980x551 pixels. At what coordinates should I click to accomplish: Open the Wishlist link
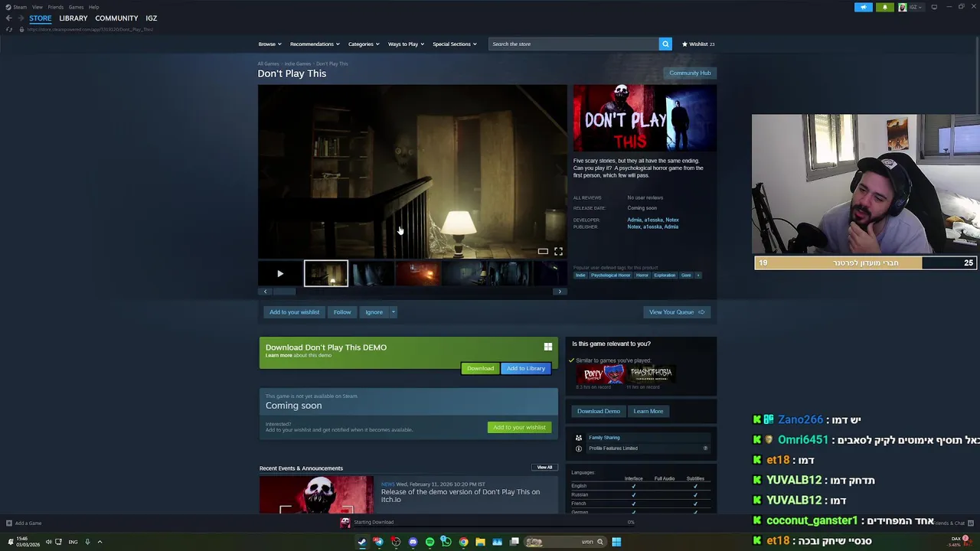(698, 44)
